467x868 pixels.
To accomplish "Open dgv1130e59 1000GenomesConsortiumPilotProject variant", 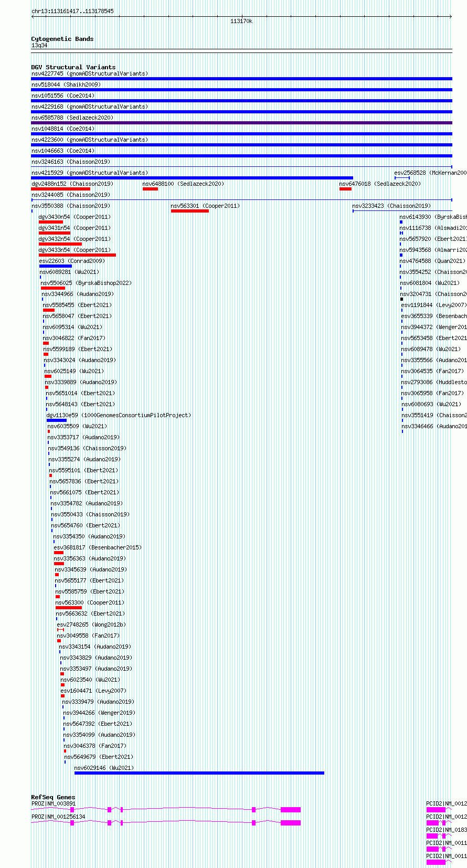I will 119,415.
